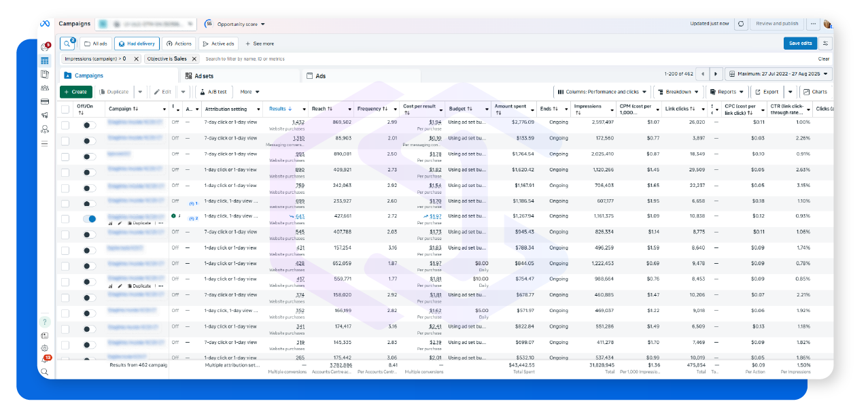Remove the Objective is Sales filter chip
The image size is (868, 412).
coord(194,59)
